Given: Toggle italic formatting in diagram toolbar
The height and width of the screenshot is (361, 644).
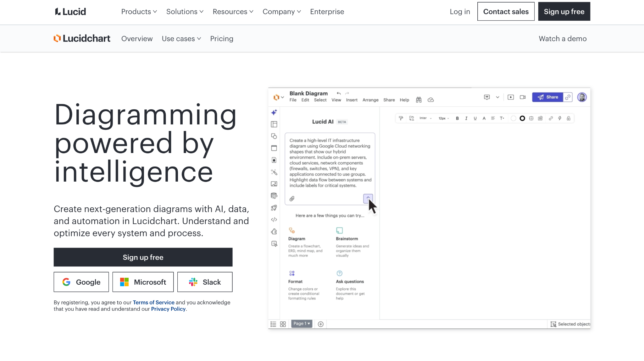Looking at the screenshot, I should [466, 118].
